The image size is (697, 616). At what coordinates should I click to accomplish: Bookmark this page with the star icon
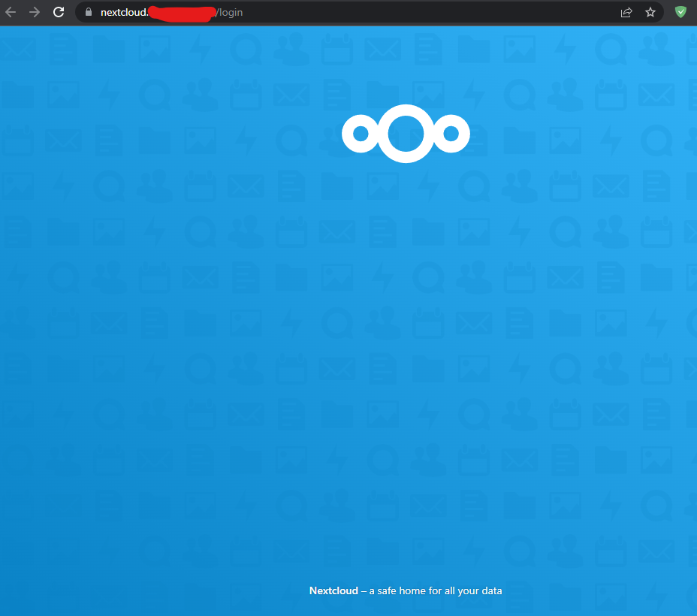click(650, 12)
